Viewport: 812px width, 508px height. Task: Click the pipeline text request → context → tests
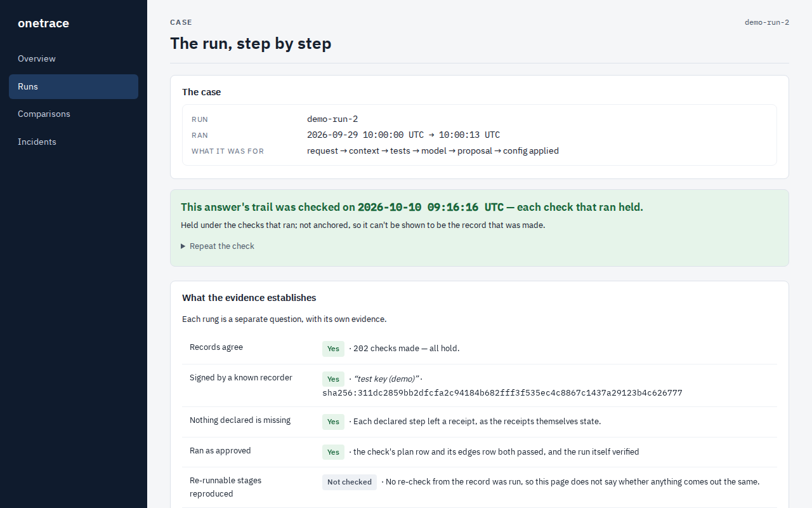click(358, 150)
